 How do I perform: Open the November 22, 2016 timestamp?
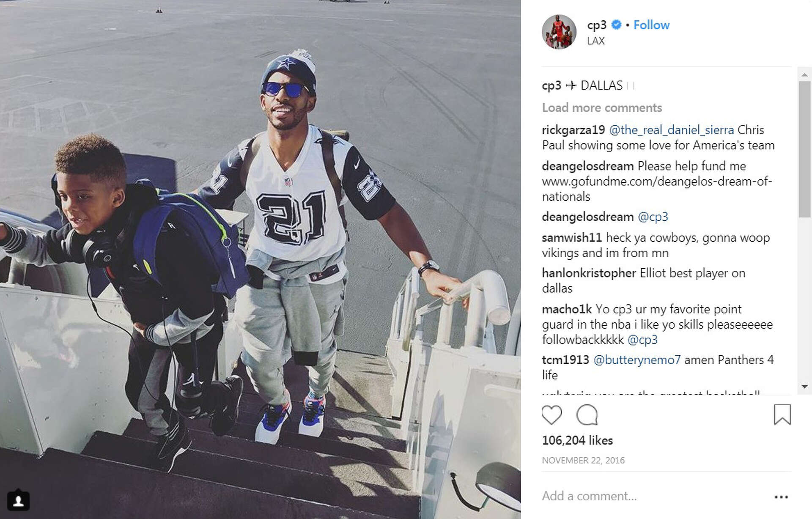point(583,460)
